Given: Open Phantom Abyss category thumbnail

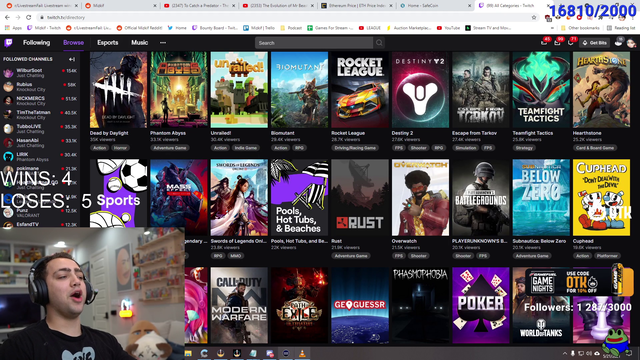Looking at the screenshot, I should (179, 90).
